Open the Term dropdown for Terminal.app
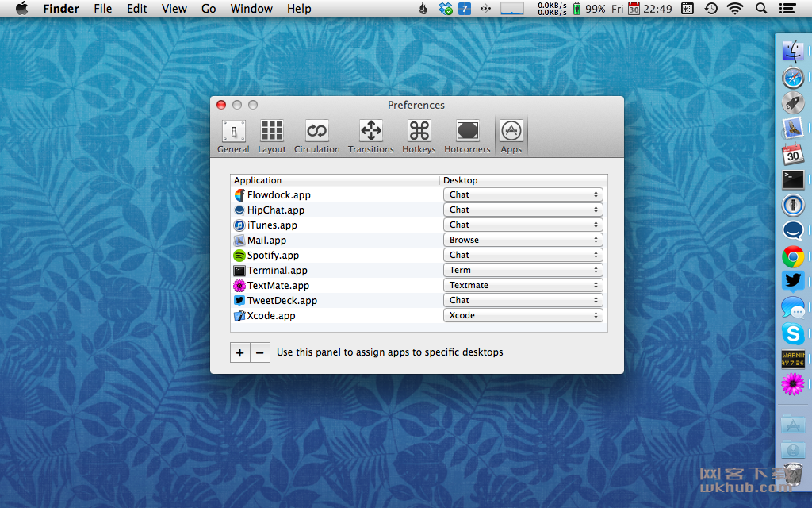Screen dimensions: 812x508 pos(523,270)
